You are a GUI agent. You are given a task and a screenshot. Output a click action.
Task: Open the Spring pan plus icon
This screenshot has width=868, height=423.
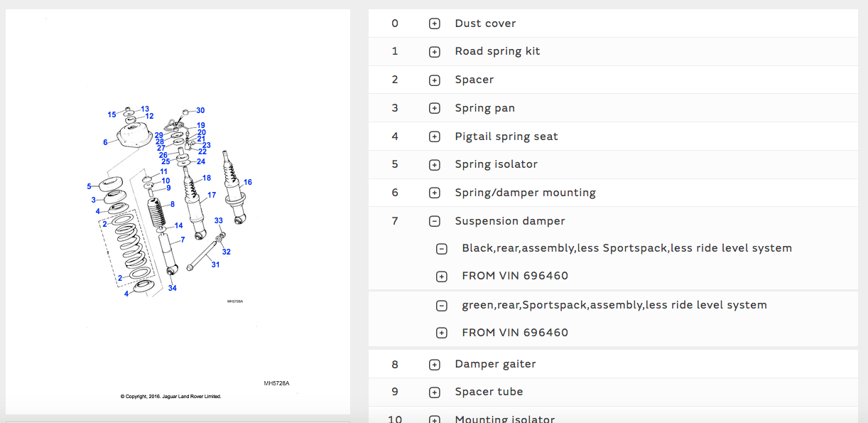point(435,109)
